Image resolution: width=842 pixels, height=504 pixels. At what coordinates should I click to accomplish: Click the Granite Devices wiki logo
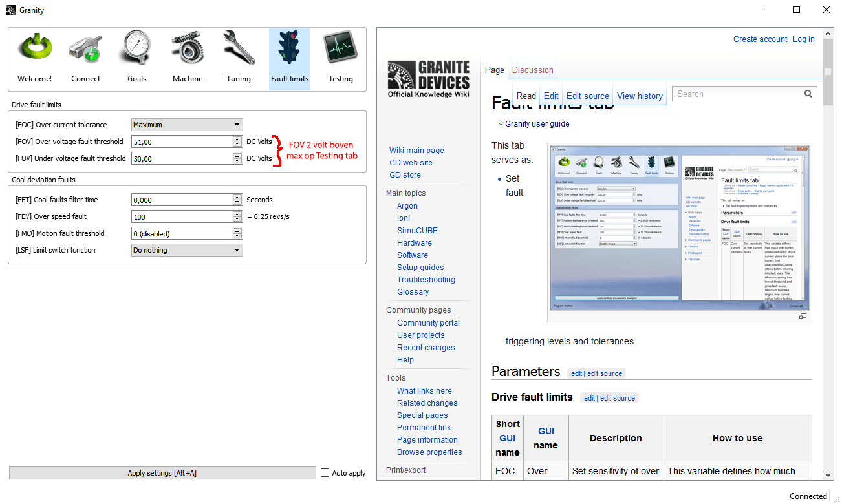pyautogui.click(x=428, y=79)
